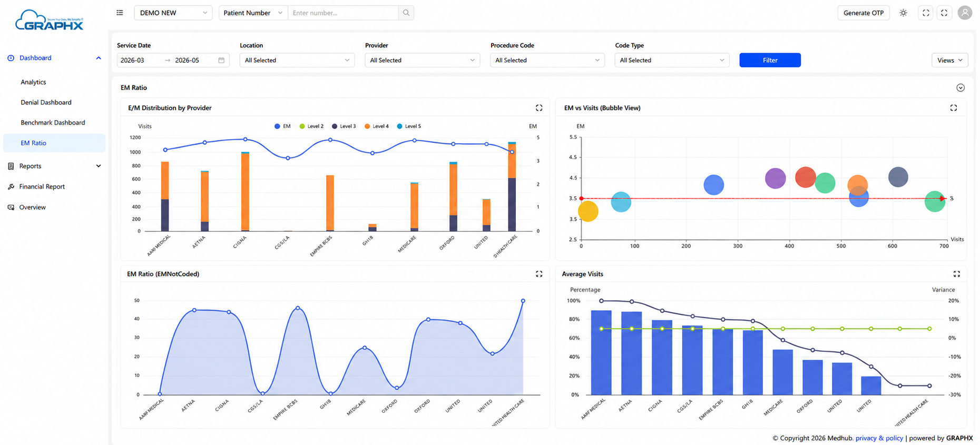The height and width of the screenshot is (445, 980).
Task: Toggle the Level 4 legend series
Action: tap(376, 126)
